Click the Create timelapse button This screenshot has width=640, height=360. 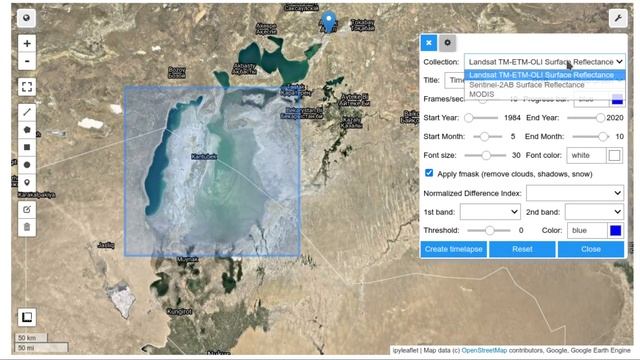[453, 249]
